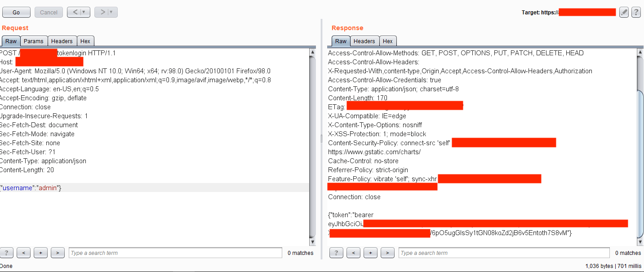Focus the Response search term input field
This screenshot has width=644, height=272.
click(x=504, y=253)
